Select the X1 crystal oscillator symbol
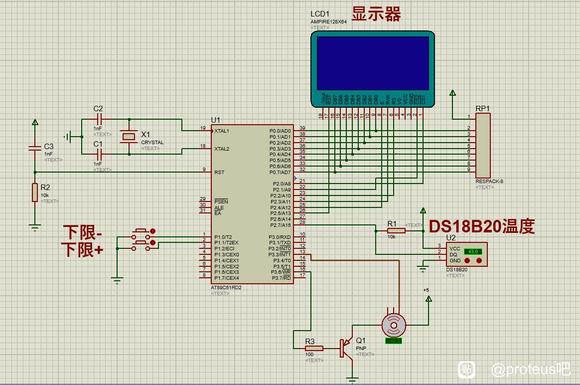Screen dimensions: 580x385 (129, 136)
